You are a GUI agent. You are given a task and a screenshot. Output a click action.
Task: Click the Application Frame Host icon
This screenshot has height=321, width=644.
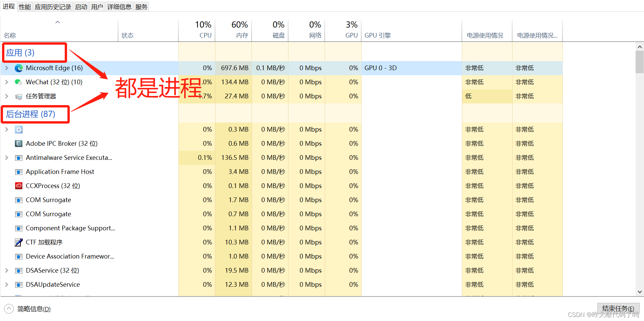coord(19,172)
